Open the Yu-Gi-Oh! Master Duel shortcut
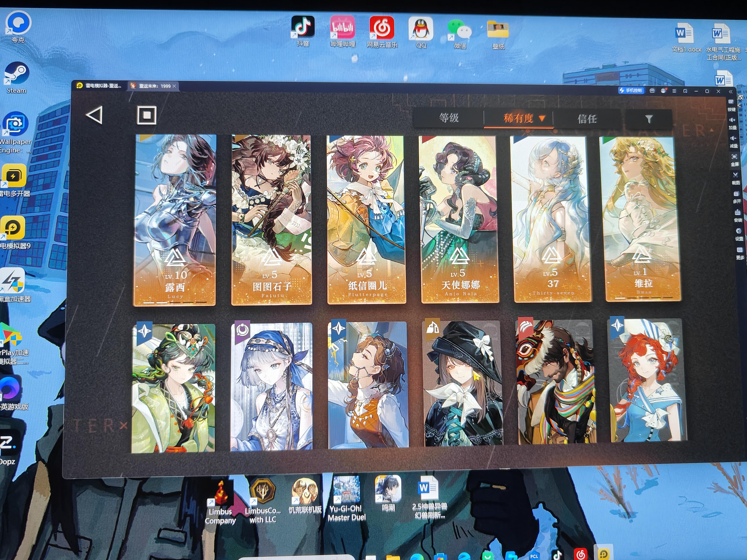 click(x=347, y=499)
